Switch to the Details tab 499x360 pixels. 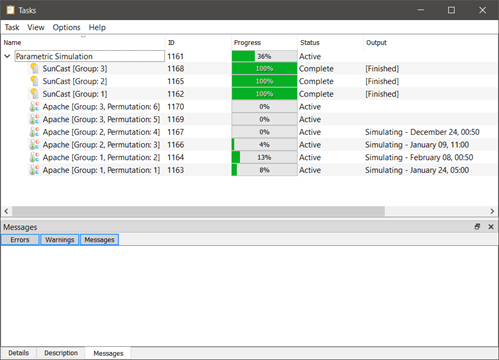click(19, 353)
